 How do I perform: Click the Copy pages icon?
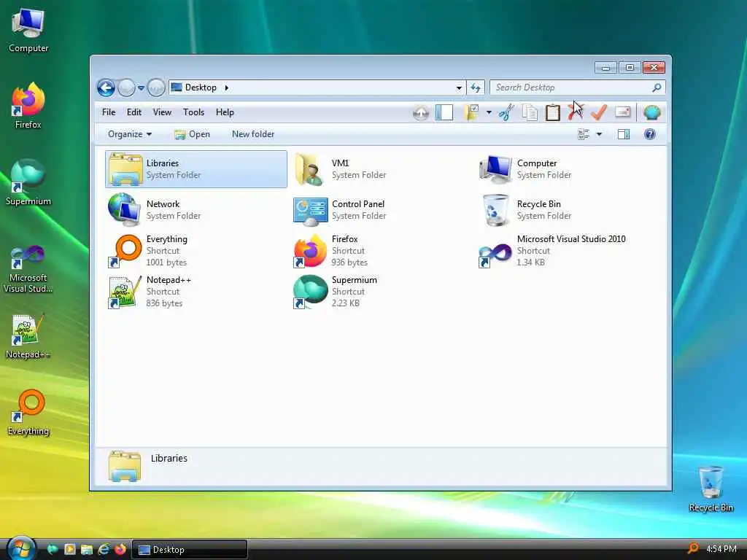click(x=530, y=113)
